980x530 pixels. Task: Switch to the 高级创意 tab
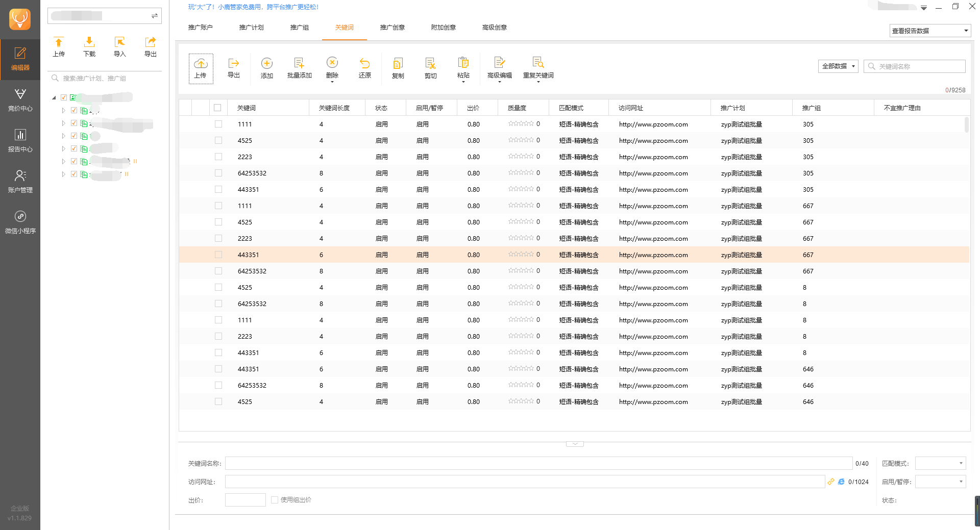tap(495, 28)
